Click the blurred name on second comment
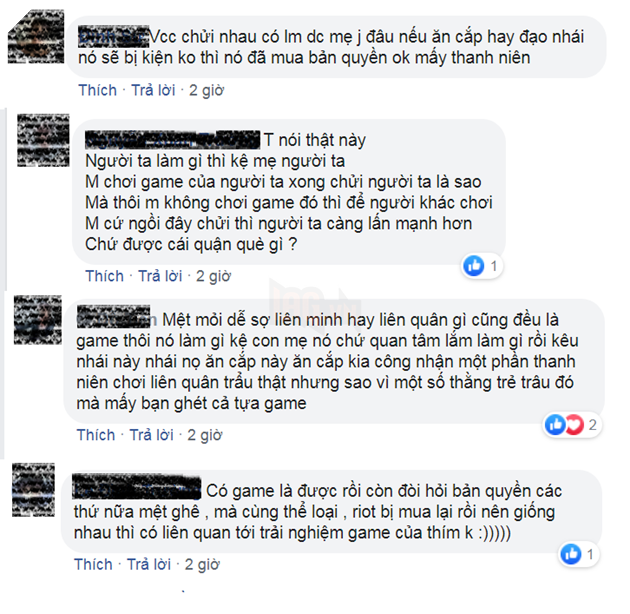The height and width of the screenshot is (614, 630). pos(173,139)
